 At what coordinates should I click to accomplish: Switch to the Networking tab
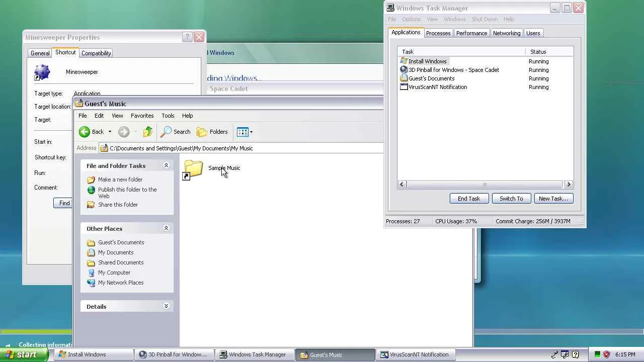click(507, 33)
